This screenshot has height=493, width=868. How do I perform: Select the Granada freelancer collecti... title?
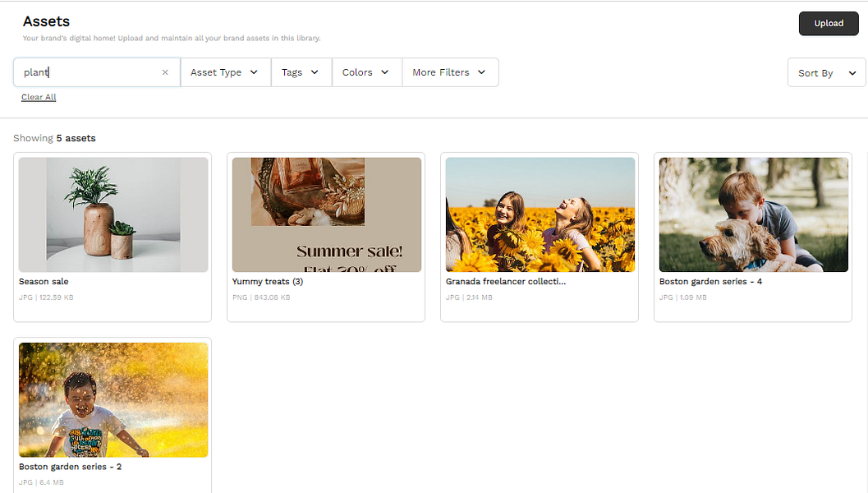tap(506, 281)
